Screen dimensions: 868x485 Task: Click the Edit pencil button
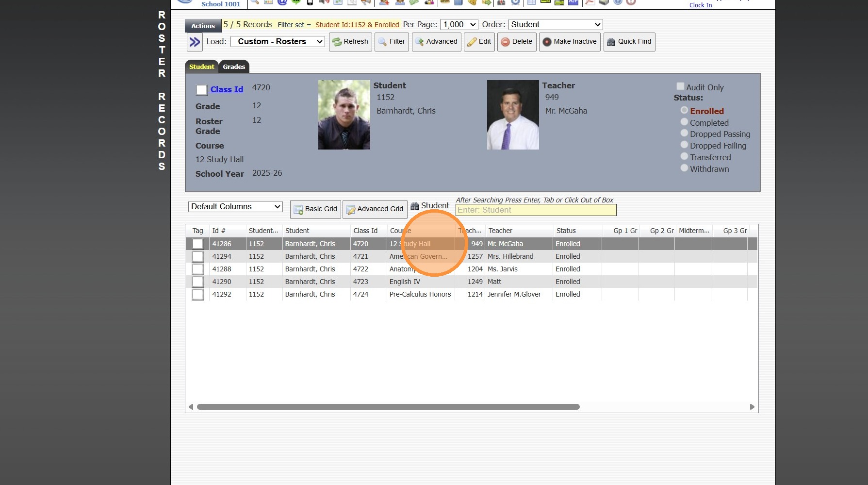pyautogui.click(x=479, y=42)
